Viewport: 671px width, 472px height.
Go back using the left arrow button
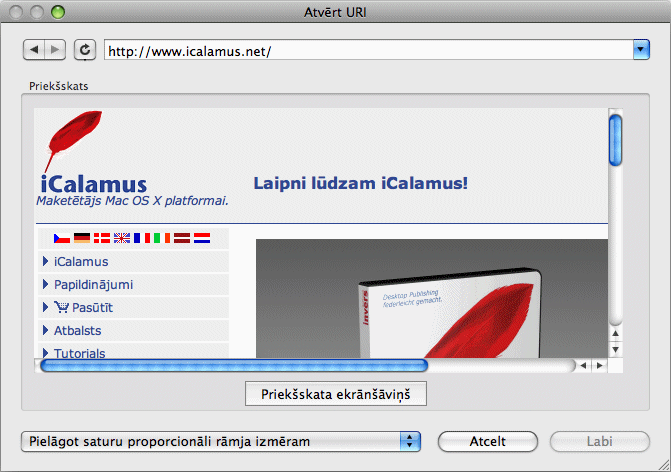(x=34, y=50)
